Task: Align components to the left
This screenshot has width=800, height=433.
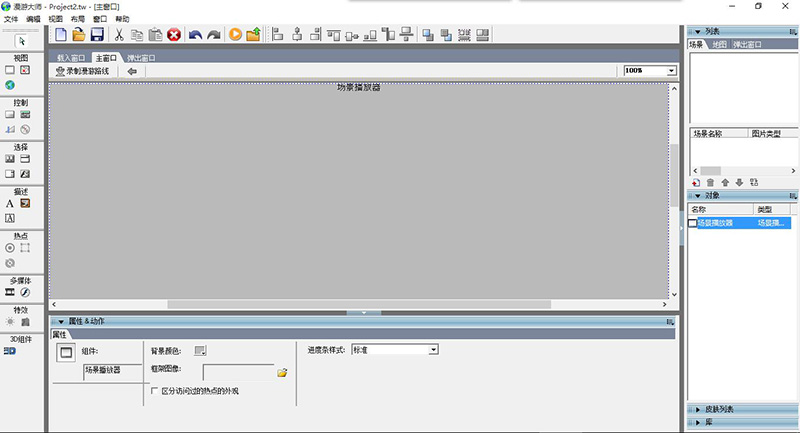Action: [278, 35]
